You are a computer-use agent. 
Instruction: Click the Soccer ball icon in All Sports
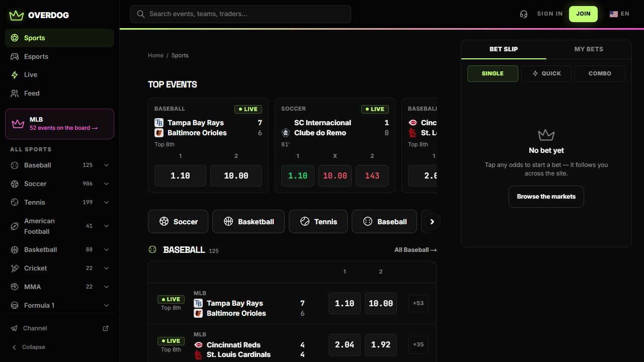[x=15, y=184]
